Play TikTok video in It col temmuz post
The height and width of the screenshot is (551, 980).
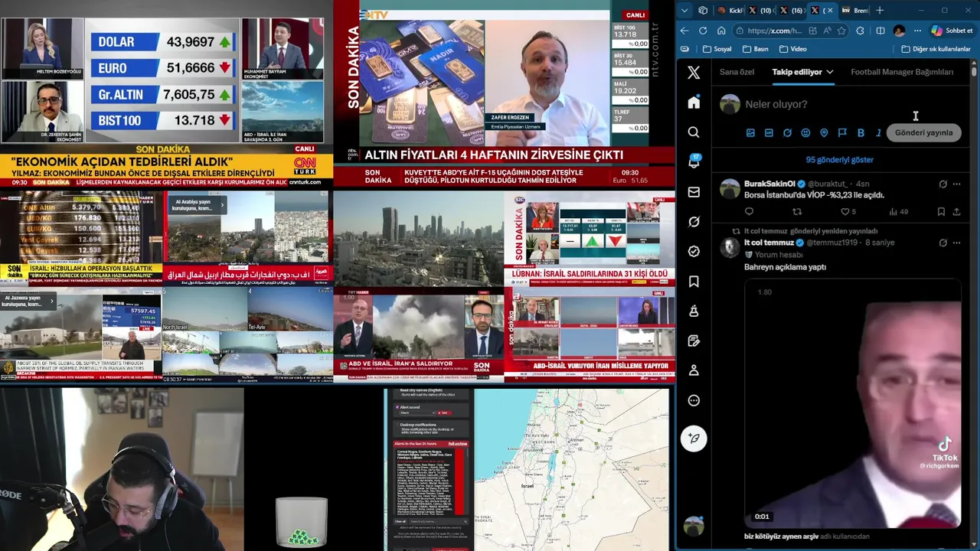click(x=853, y=403)
